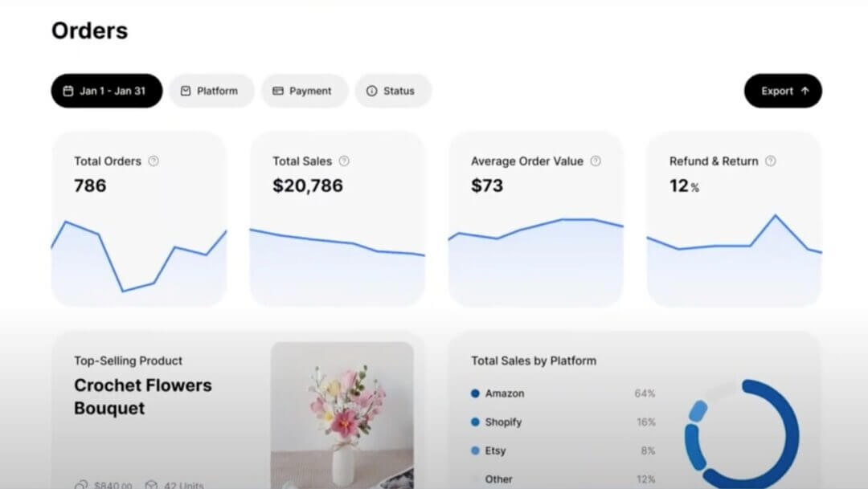The image size is (868, 489).
Task: Open the Crochet Flowers Bouquet product photo
Action: point(342,415)
